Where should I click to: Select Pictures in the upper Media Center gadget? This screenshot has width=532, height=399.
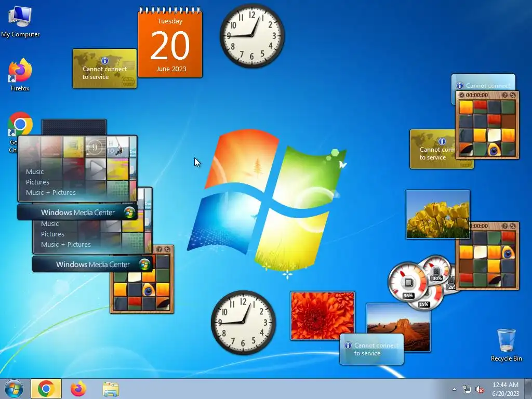[x=37, y=182]
